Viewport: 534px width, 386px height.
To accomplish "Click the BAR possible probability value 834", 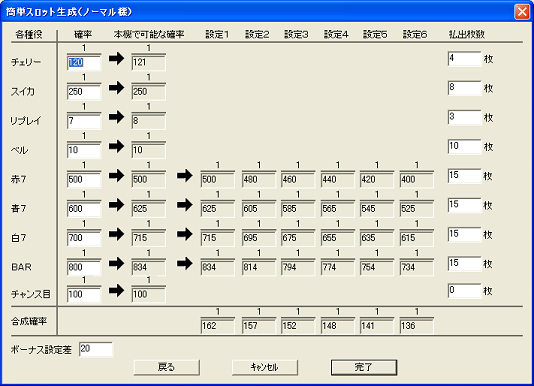I will 148,267.
